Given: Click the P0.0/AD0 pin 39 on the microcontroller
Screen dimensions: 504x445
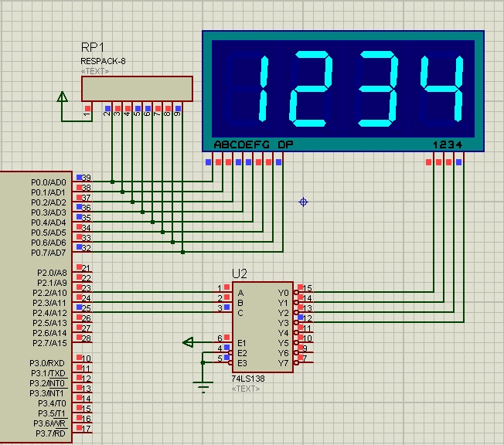Looking at the screenshot, I should pos(83,181).
